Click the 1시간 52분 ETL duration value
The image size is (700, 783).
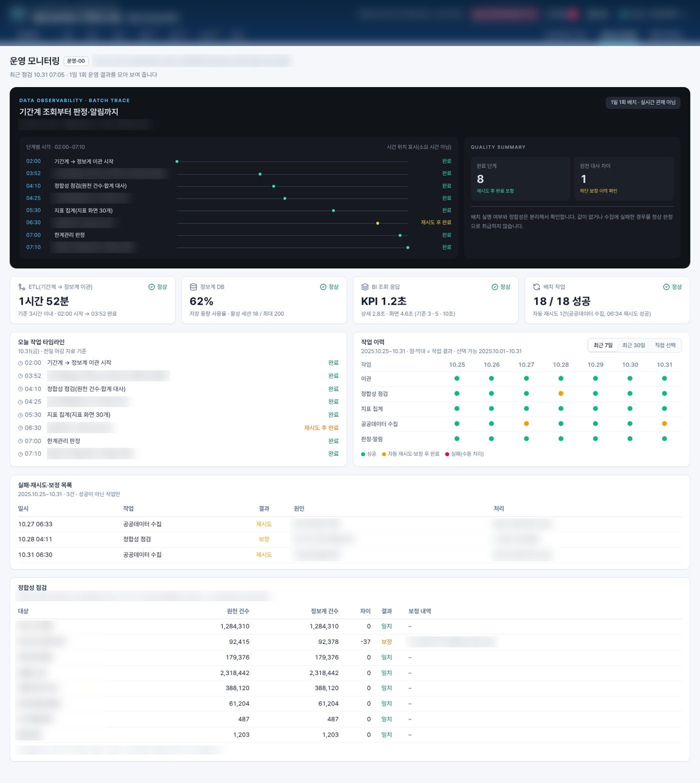[43, 301]
